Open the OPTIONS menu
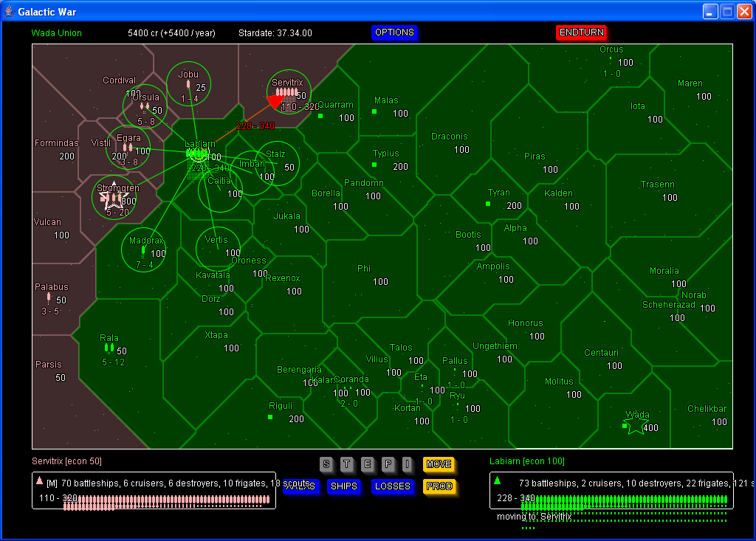 (394, 32)
